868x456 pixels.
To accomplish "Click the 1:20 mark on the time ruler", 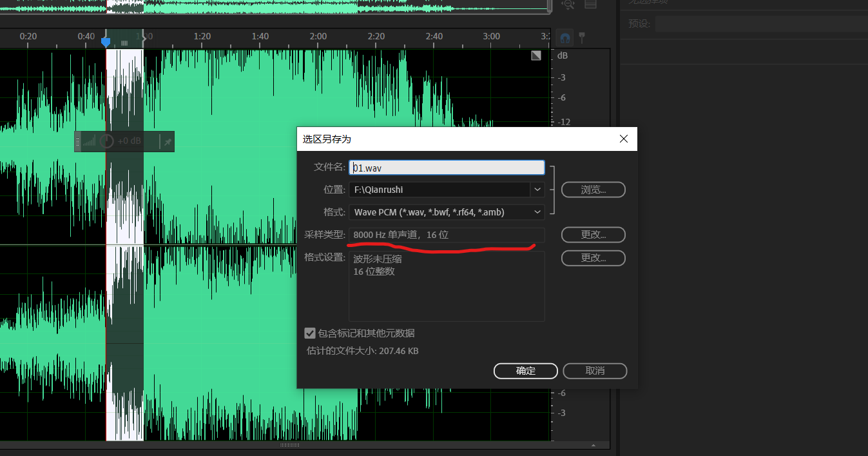I will 202,36.
